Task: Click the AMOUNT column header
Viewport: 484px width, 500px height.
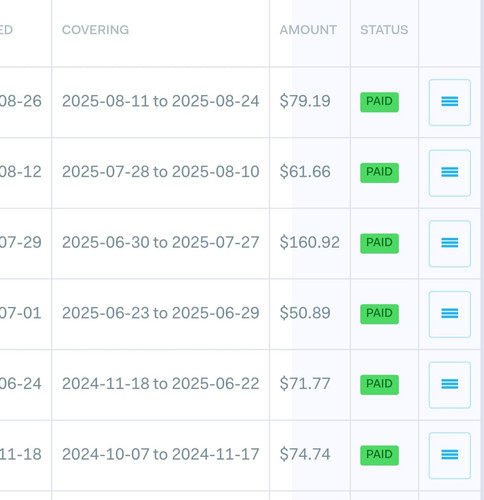Action: pyautogui.click(x=308, y=30)
